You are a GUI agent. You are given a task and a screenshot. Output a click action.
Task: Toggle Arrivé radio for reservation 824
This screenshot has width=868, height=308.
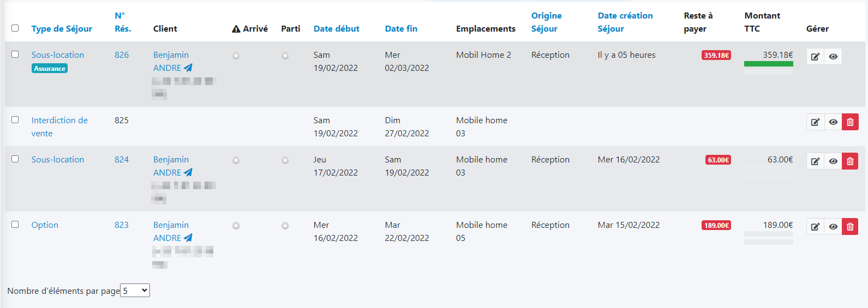tap(236, 160)
